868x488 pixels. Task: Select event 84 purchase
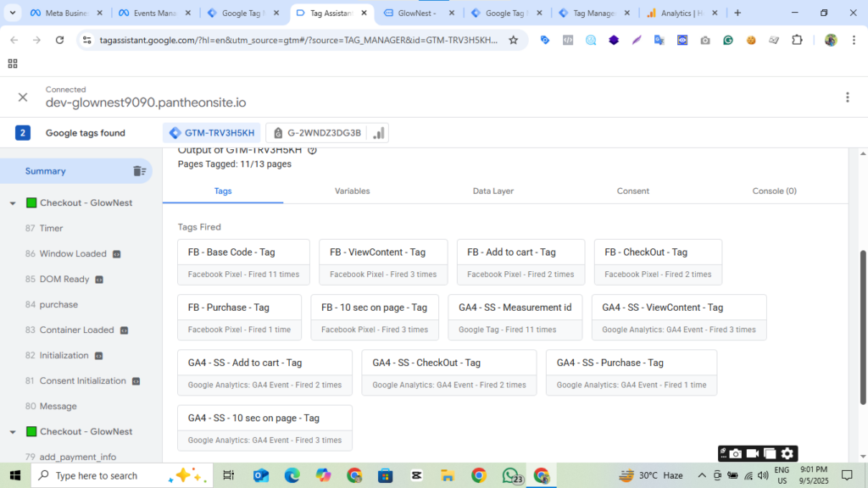[52, 304]
